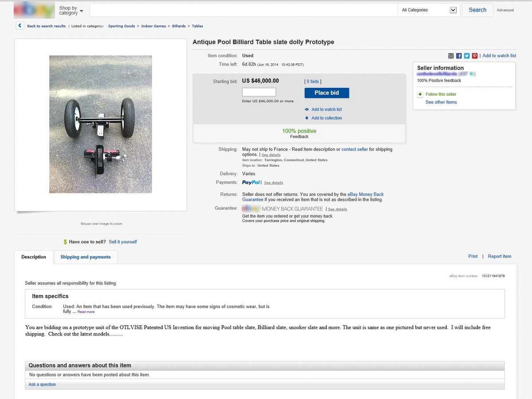
Task: Click the star icon Add to collection
Action: 307,118
